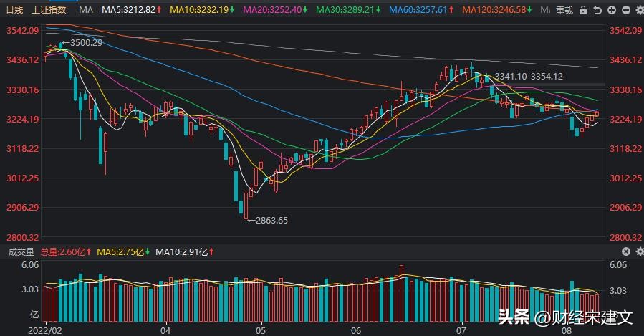Click the left axis 3436.12 price label
This screenshot has height=336, width=644.
tap(23, 60)
